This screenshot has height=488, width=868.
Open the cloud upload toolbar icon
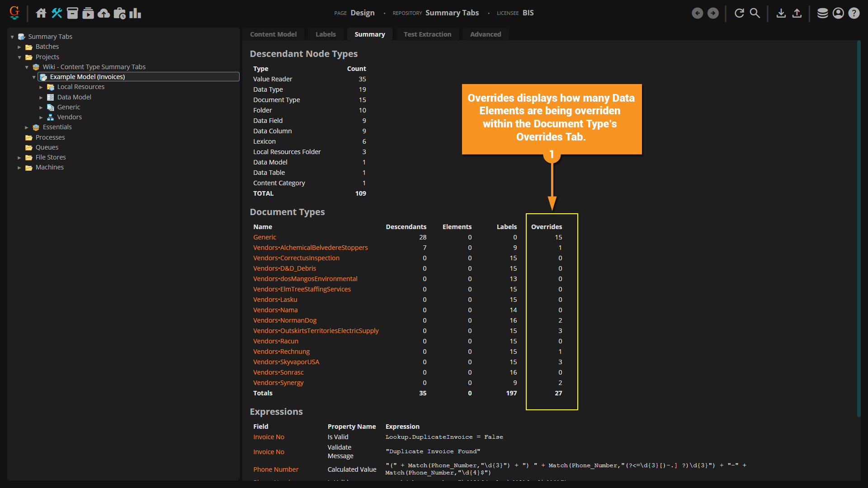pos(104,13)
